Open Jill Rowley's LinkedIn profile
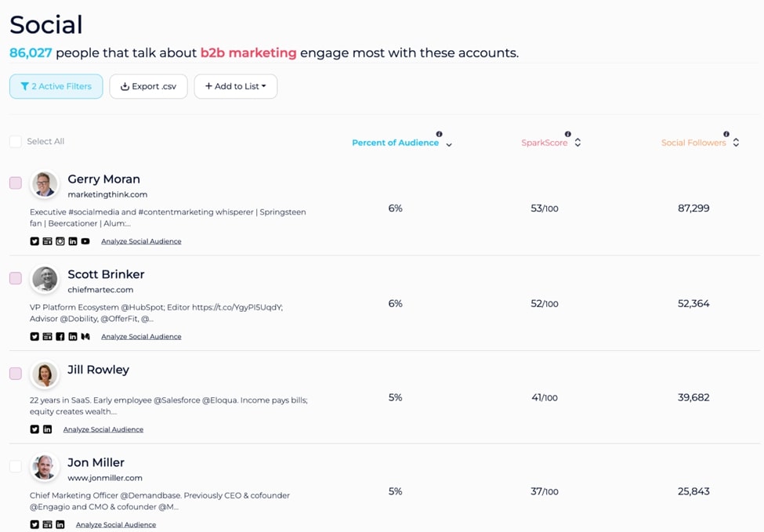The height and width of the screenshot is (532, 764). click(47, 429)
